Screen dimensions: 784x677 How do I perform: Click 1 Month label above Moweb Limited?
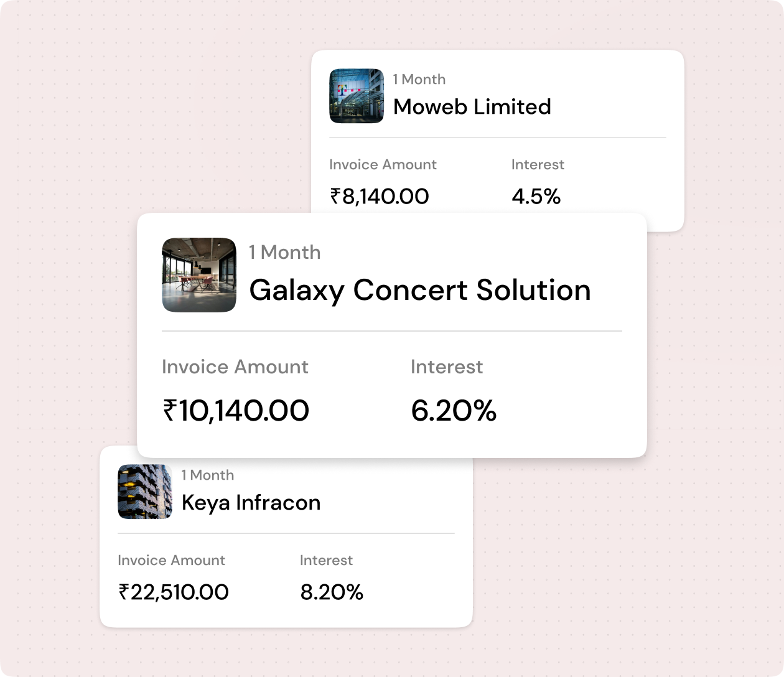pos(419,79)
